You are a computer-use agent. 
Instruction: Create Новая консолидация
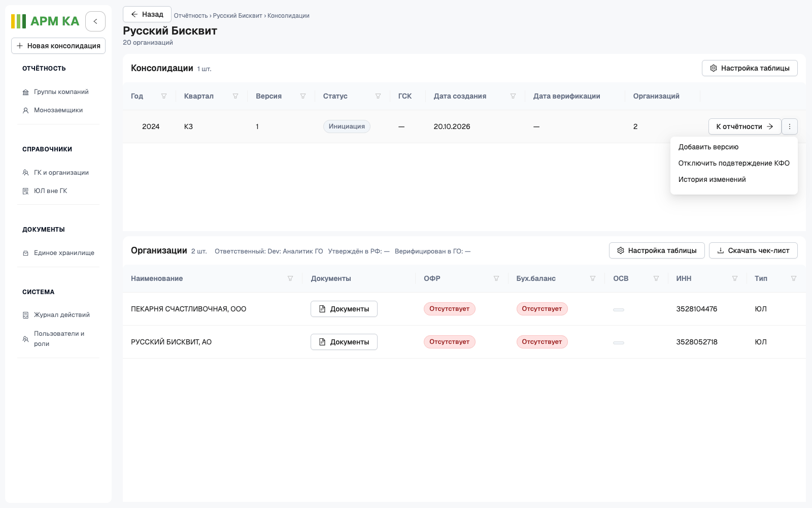pos(58,46)
